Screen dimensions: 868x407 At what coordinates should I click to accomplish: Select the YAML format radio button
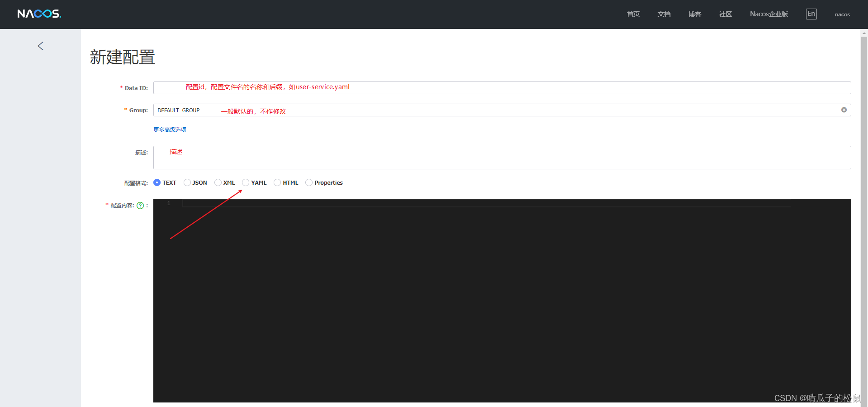(246, 182)
